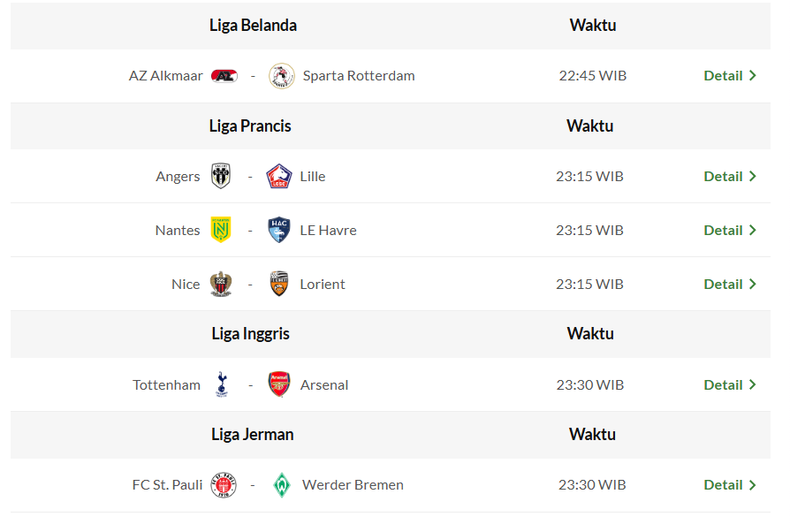790x532 pixels.
Task: Expand chevron beside St. Pauli–Bremen Detail
Action: click(753, 485)
